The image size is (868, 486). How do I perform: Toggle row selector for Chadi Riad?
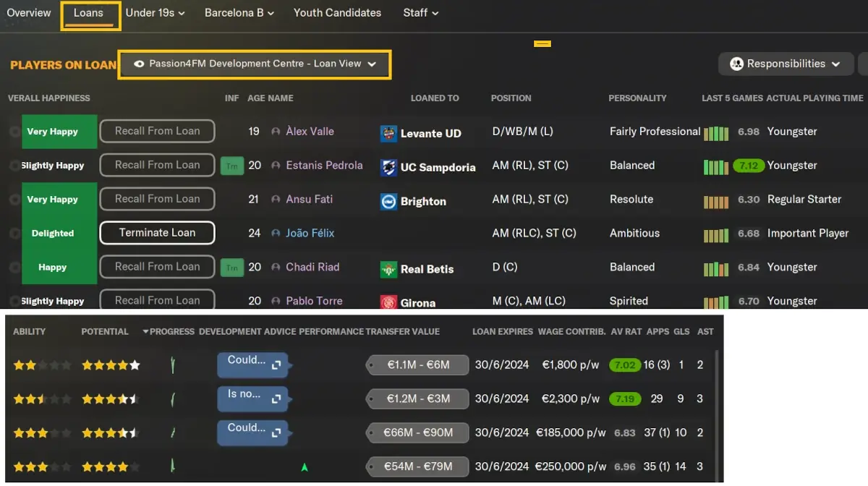(x=14, y=268)
